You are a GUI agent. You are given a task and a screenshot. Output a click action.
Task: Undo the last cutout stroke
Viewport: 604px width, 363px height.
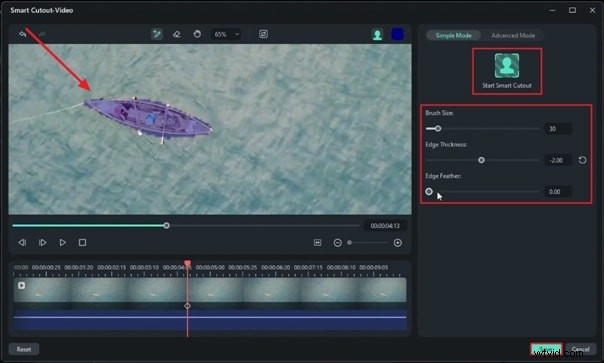[x=22, y=34]
